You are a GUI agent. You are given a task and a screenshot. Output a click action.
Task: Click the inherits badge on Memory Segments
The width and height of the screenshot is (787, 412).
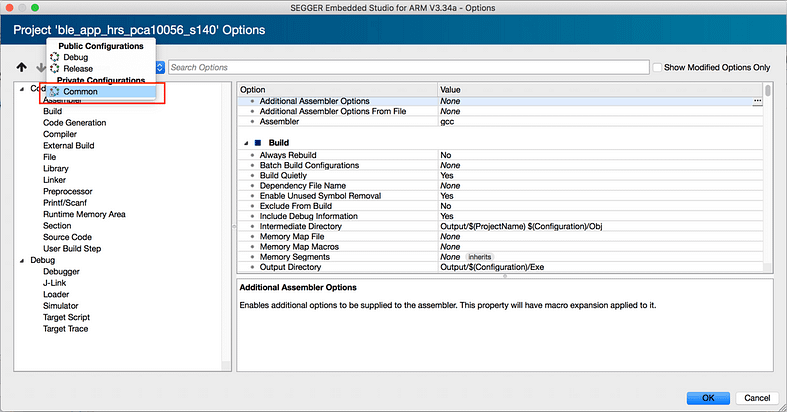[x=480, y=257]
